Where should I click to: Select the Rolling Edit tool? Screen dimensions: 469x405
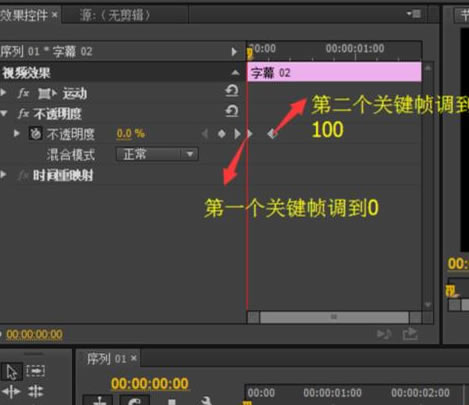(35, 392)
